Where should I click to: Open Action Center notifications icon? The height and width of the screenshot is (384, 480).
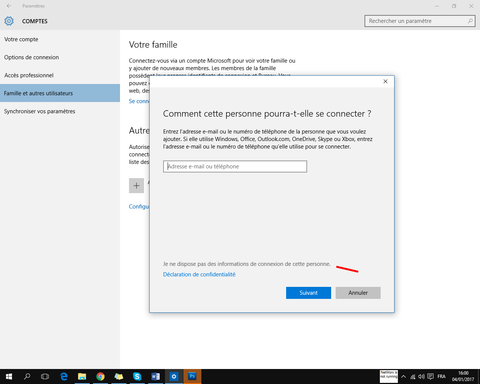click(x=430, y=377)
